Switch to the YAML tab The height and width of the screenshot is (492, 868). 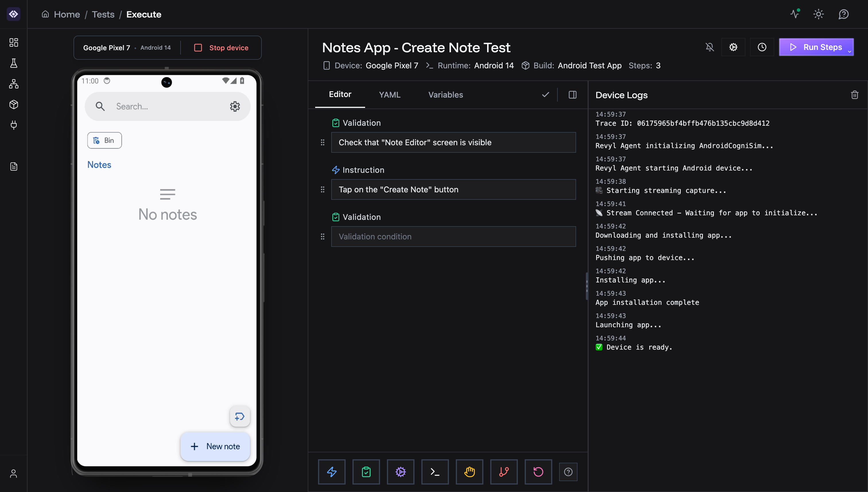pos(390,95)
